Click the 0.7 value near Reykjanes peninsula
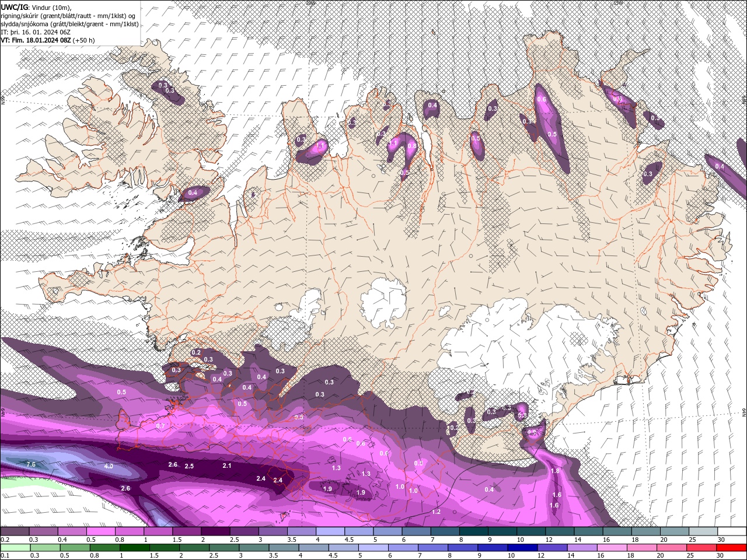Screen dimensions: 747x560 [x=160, y=426]
